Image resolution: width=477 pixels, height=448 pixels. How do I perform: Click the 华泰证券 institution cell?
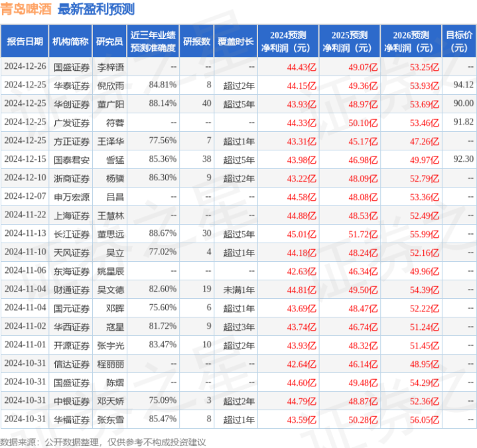[x=72, y=85]
